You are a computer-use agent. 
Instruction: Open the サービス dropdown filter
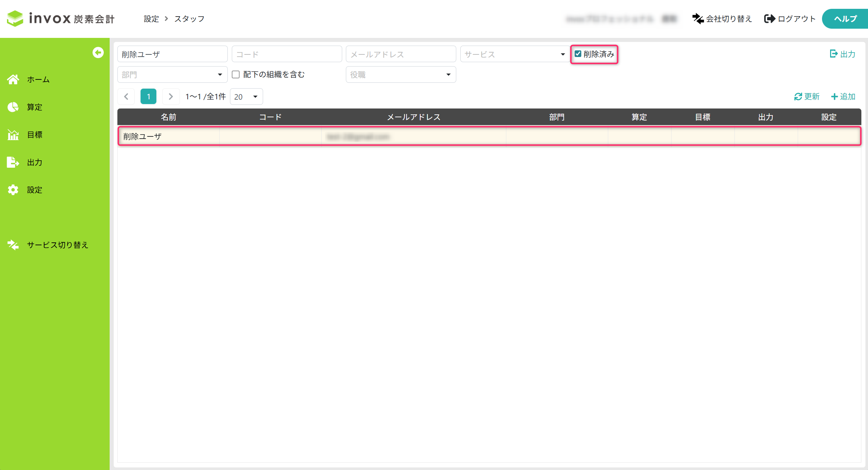coord(514,54)
